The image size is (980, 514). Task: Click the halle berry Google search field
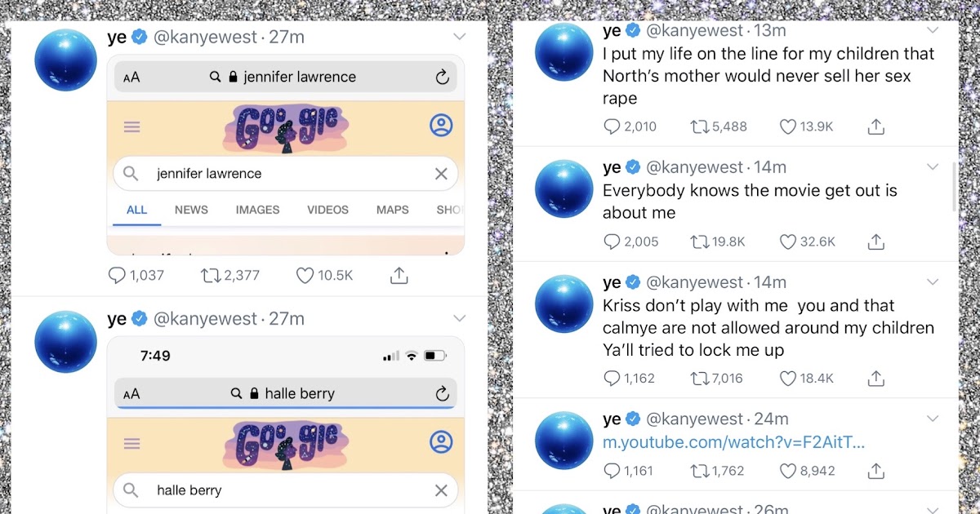tap(286, 490)
